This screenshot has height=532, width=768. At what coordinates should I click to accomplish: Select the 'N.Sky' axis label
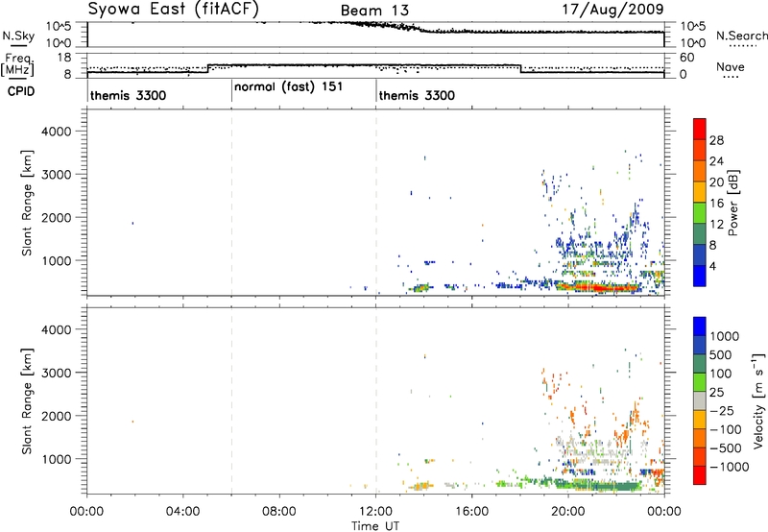tap(18, 36)
